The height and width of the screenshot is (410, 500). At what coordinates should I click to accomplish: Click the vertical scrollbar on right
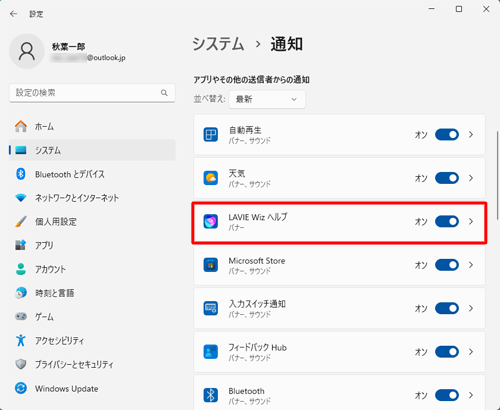[497, 175]
